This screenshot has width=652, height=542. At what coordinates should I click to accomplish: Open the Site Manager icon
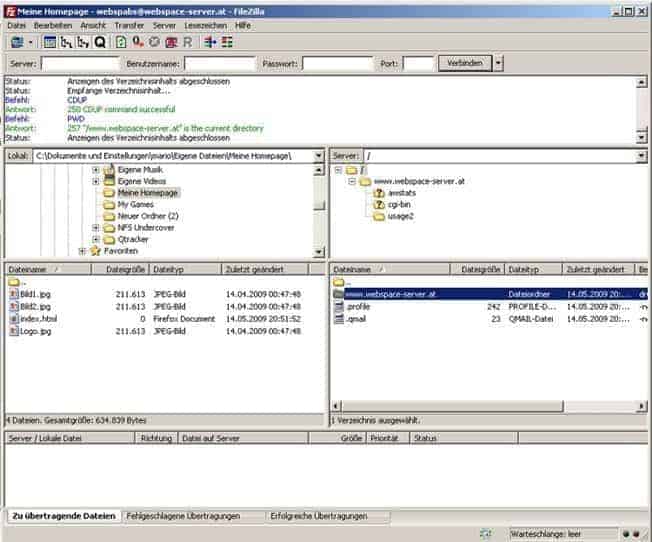pos(17,42)
